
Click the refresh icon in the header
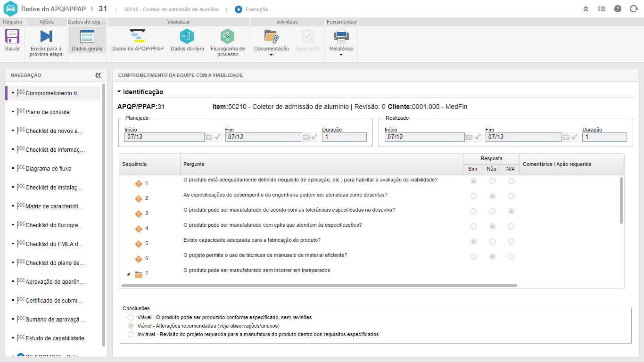coord(634,9)
